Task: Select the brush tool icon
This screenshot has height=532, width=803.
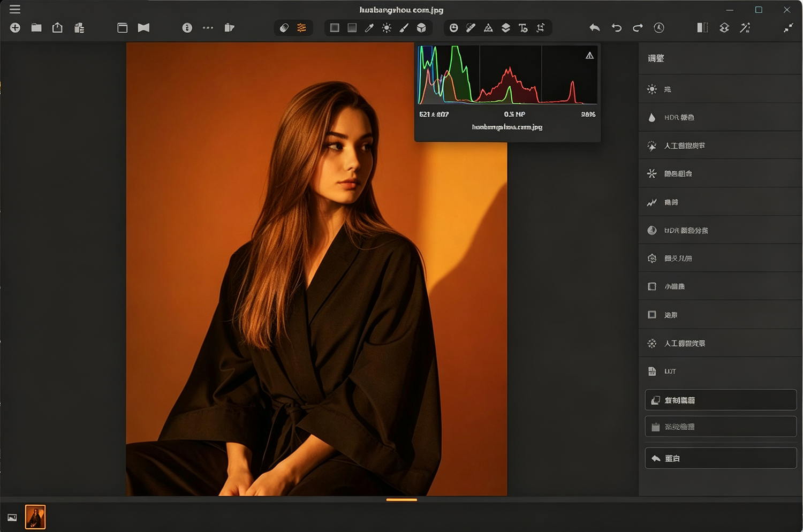Action: click(x=404, y=28)
